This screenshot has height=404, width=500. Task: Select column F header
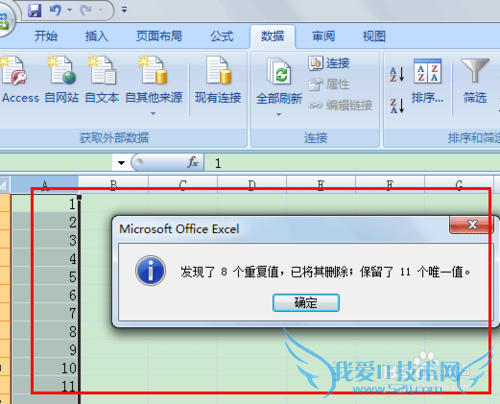pos(390,184)
